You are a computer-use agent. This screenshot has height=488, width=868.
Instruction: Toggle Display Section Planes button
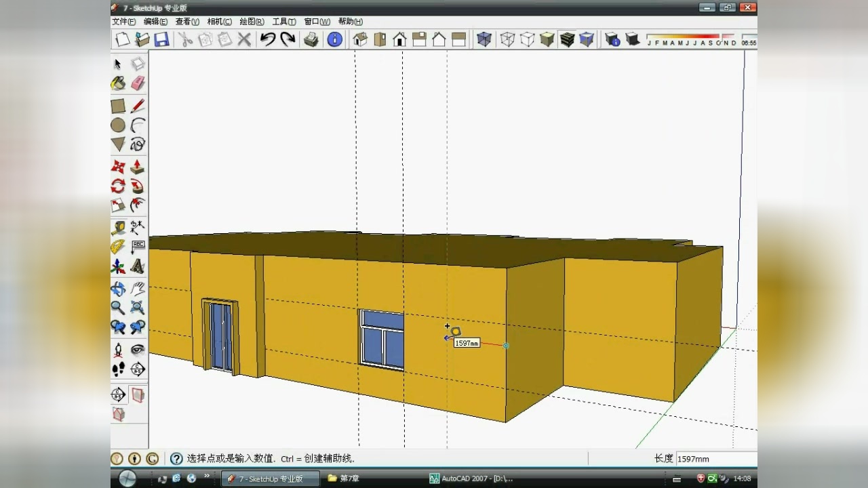[x=138, y=394]
